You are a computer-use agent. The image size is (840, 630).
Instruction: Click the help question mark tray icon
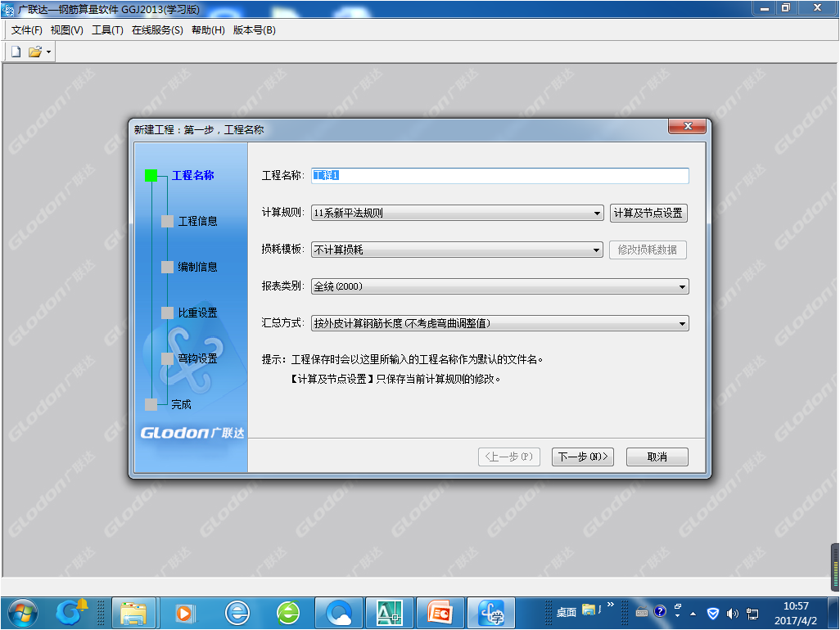tap(660, 611)
